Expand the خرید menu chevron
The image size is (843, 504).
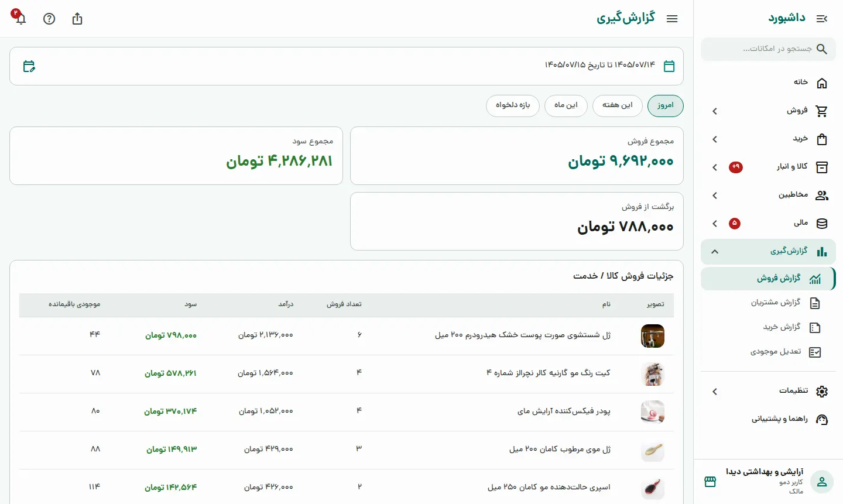(x=715, y=139)
